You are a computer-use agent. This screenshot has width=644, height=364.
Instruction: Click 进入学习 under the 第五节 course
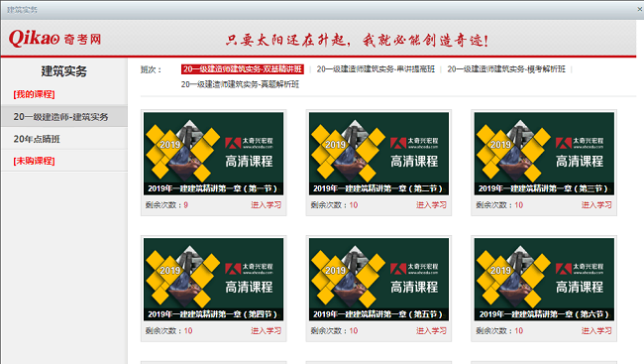coord(431,330)
